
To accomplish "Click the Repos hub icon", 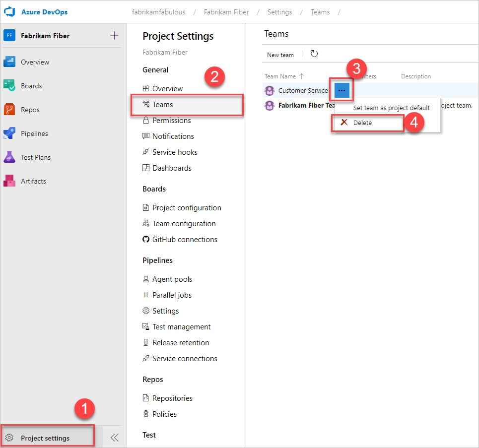I will [9, 110].
